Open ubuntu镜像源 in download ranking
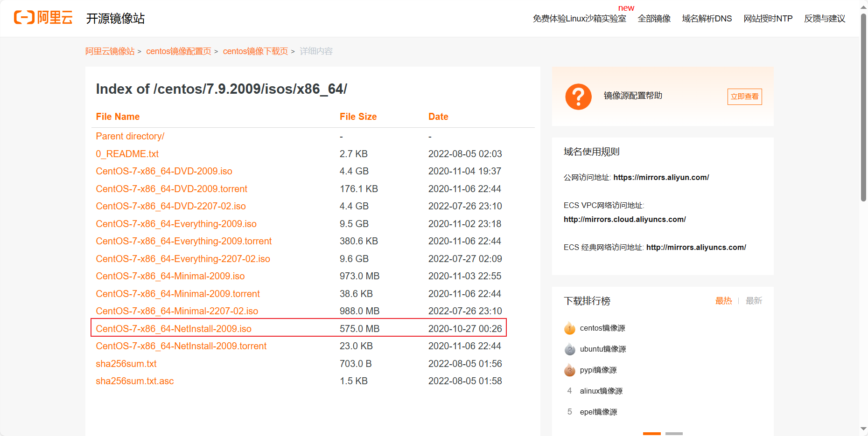The width and height of the screenshot is (868, 436). pos(603,349)
